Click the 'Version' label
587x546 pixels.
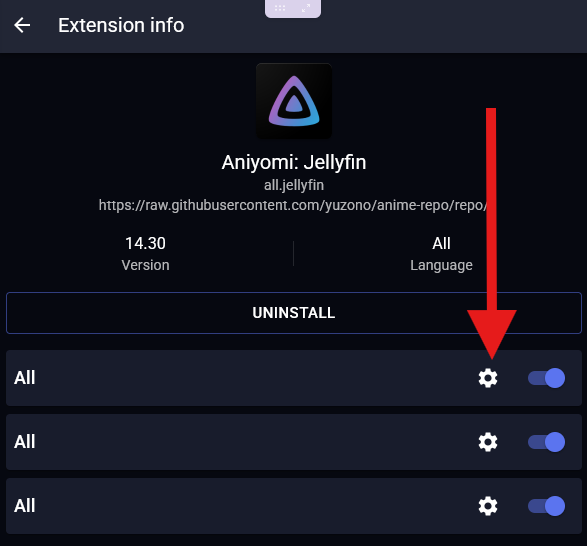pos(145,265)
